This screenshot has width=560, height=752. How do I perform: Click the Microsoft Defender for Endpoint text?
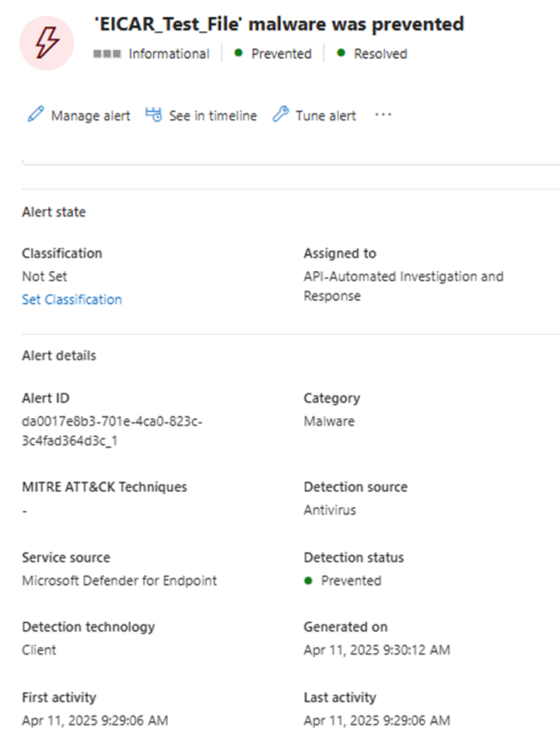120,581
